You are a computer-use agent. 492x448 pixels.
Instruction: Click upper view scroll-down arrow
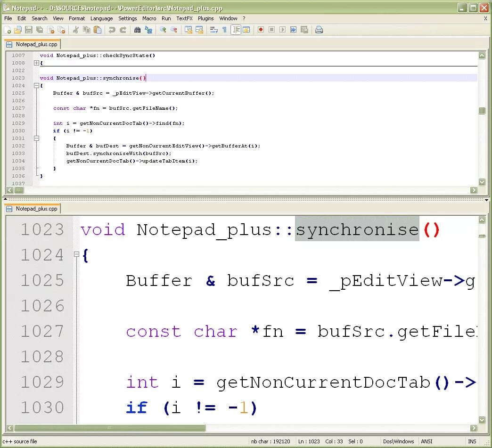[x=482, y=182]
